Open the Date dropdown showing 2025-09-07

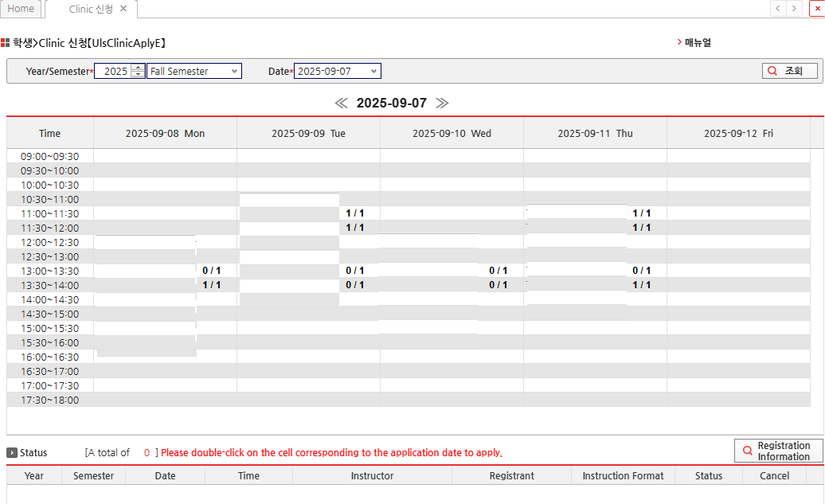[x=338, y=71]
